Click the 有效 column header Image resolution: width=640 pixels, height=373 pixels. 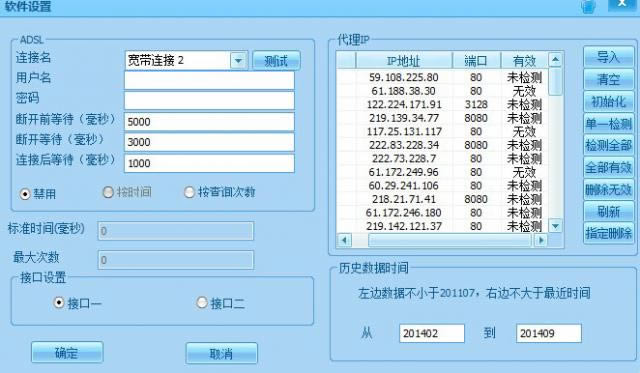[x=524, y=61]
